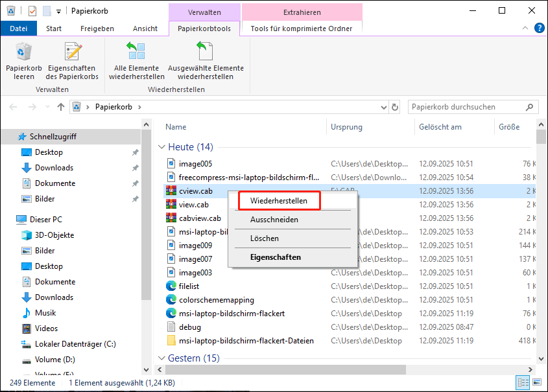Screen dimensions: 548x392
Task: Open the address bar history dropdown
Action: pyautogui.click(x=384, y=107)
